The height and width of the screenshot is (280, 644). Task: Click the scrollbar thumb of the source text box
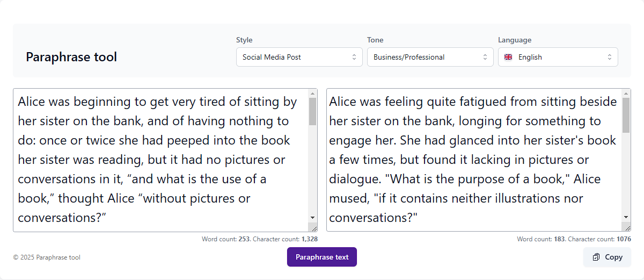tap(312, 111)
